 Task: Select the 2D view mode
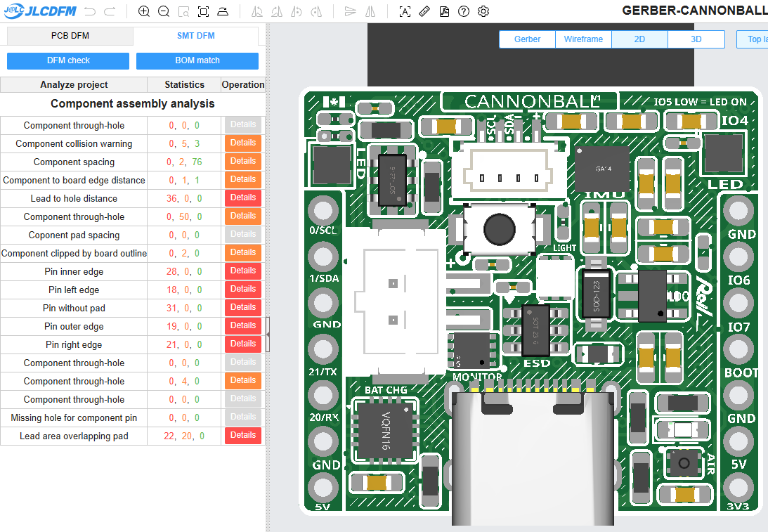pyautogui.click(x=639, y=39)
